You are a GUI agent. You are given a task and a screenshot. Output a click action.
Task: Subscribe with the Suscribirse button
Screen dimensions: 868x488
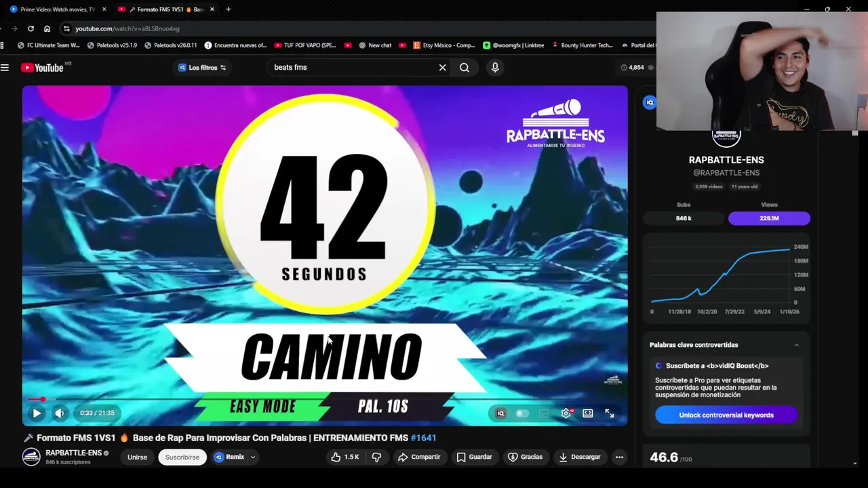182,457
